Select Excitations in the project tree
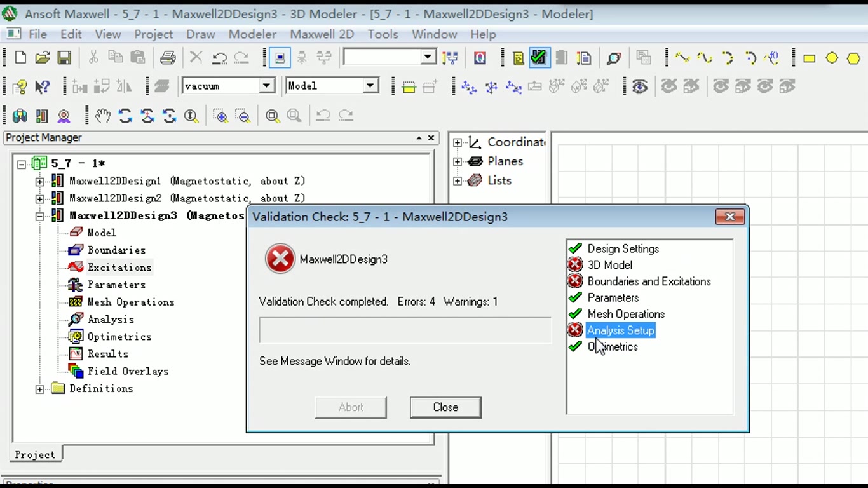The width and height of the screenshot is (868, 488). click(x=119, y=268)
